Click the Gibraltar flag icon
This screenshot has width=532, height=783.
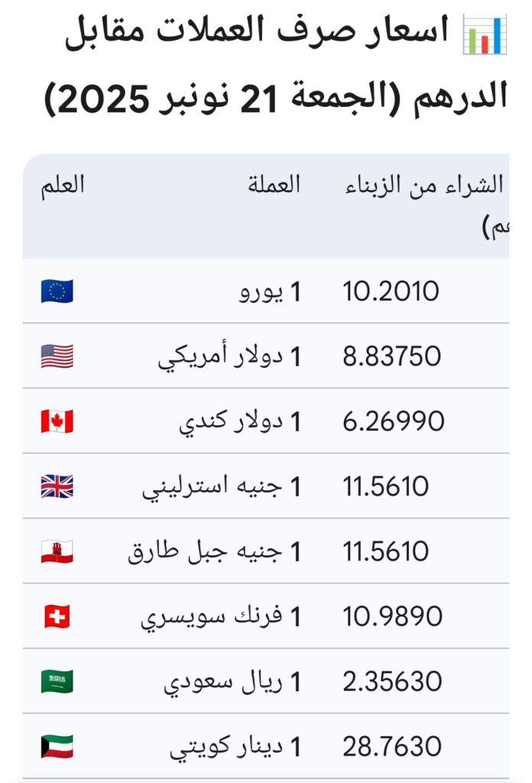click(x=57, y=551)
